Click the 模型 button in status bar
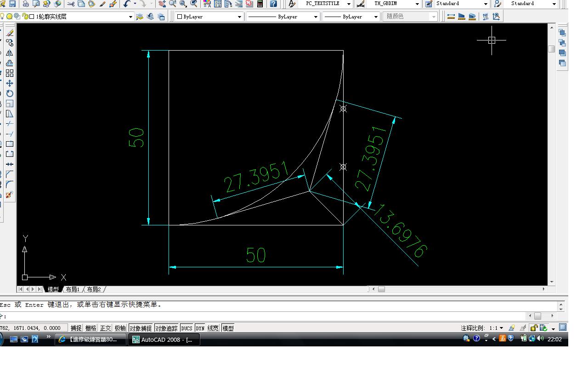 tap(228, 328)
